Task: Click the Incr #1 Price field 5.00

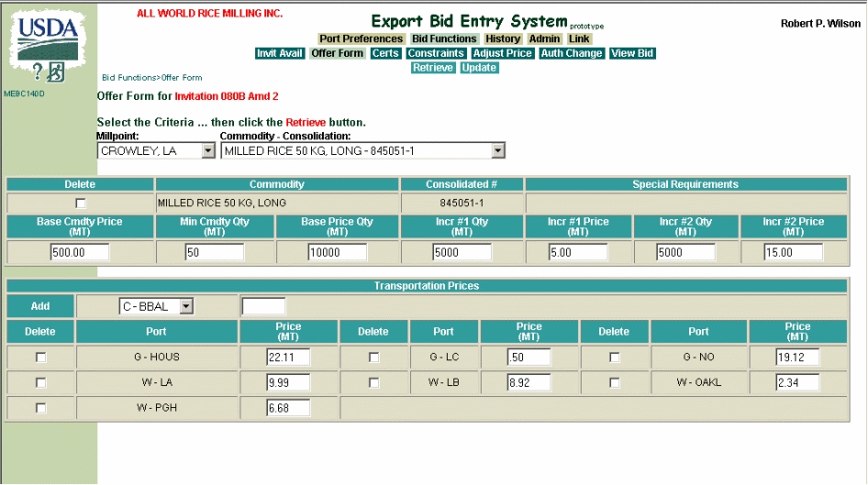Action: click(578, 252)
